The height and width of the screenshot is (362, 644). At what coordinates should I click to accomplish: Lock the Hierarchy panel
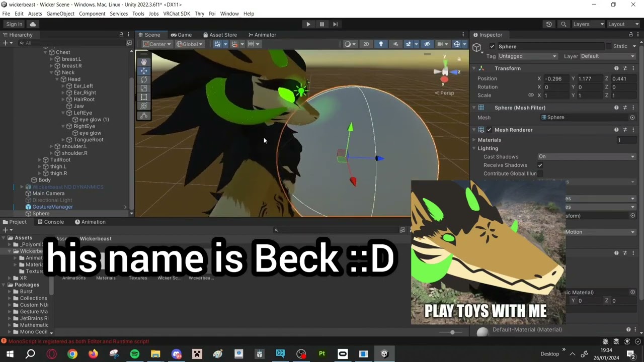tap(121, 35)
